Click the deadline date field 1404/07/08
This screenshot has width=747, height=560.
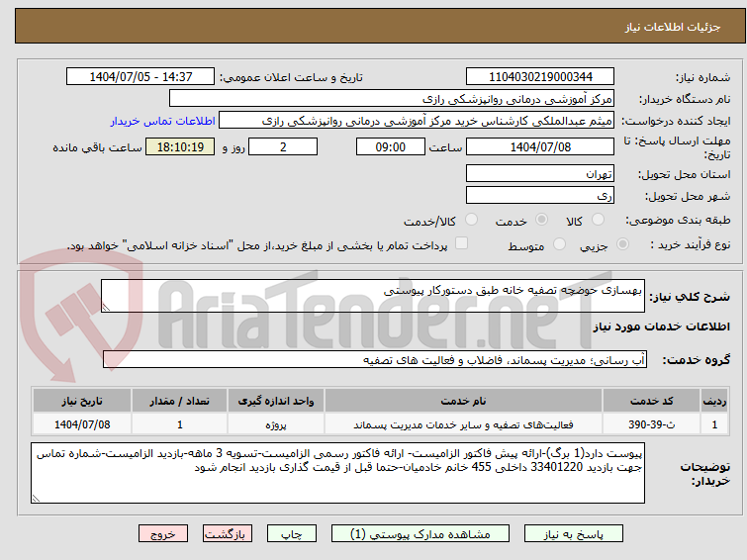tap(540, 146)
